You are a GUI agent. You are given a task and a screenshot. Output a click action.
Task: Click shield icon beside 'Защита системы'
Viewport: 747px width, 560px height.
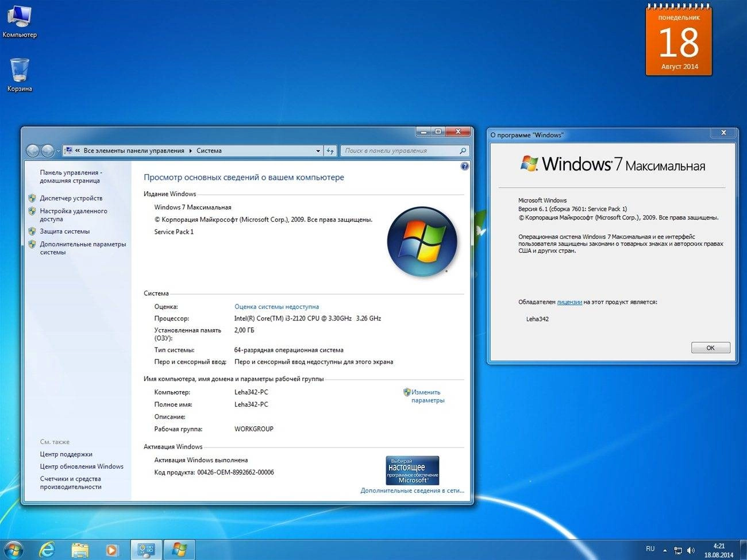32,231
